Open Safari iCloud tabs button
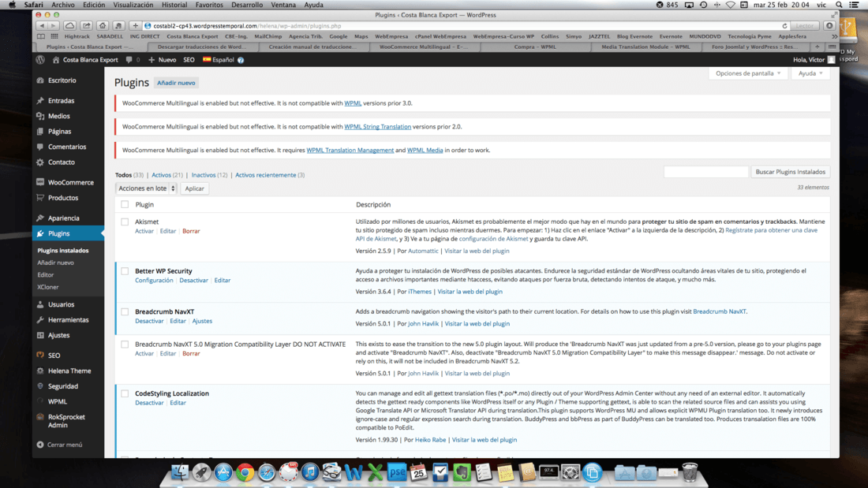The height and width of the screenshot is (488, 868). tap(69, 25)
